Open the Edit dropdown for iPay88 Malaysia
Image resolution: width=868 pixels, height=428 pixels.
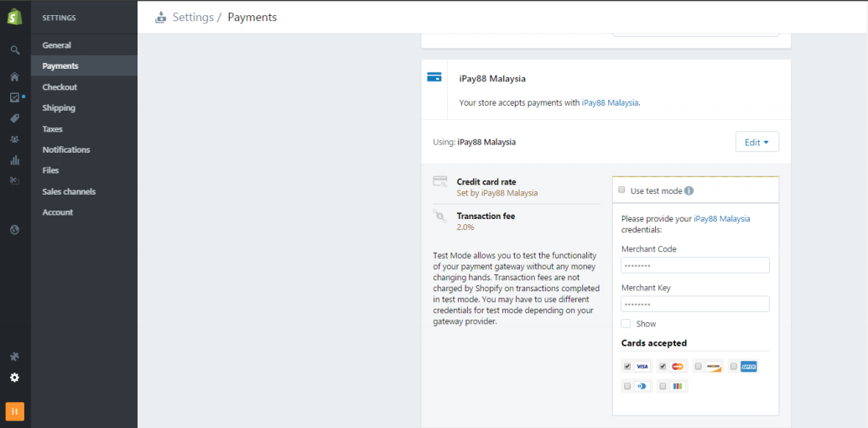point(756,143)
